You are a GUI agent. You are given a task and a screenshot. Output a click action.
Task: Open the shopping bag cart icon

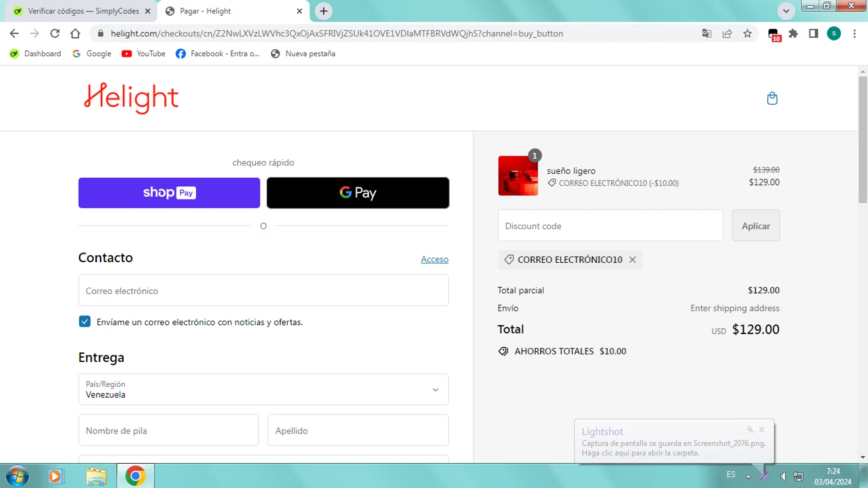click(772, 98)
